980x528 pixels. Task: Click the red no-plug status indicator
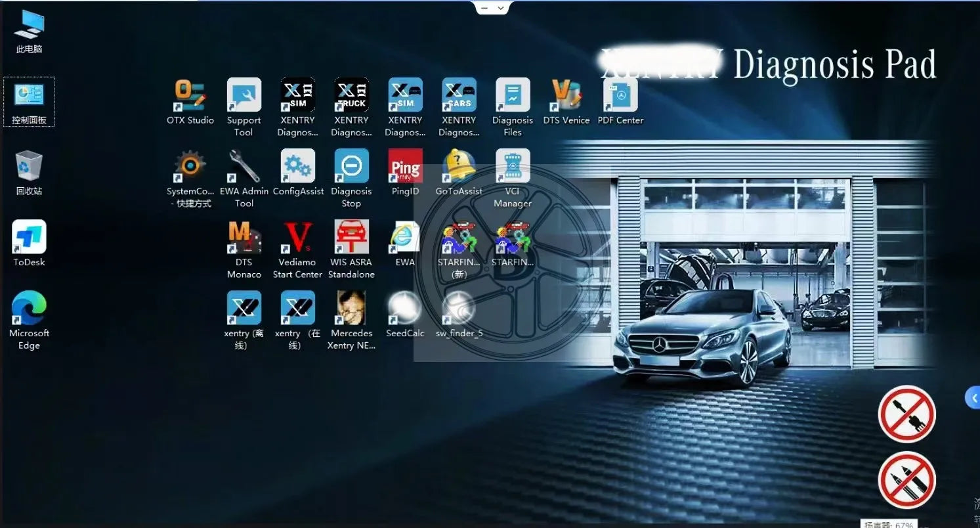point(906,414)
